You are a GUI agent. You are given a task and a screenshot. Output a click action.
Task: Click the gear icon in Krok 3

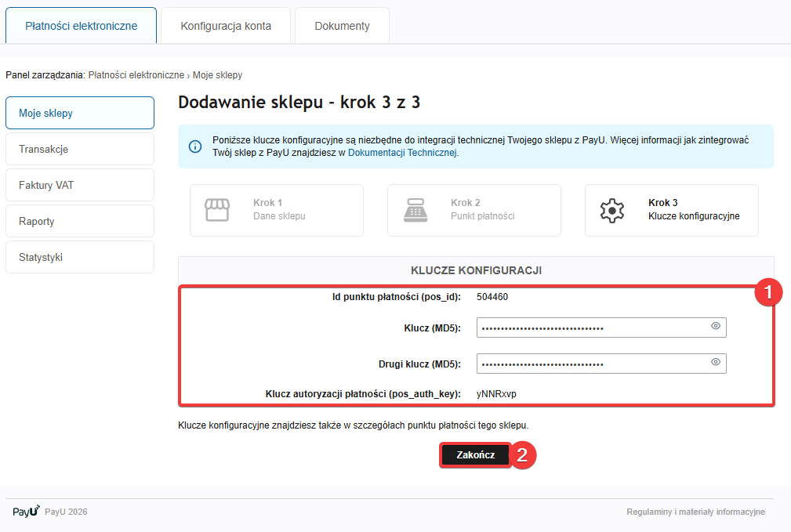pos(612,210)
